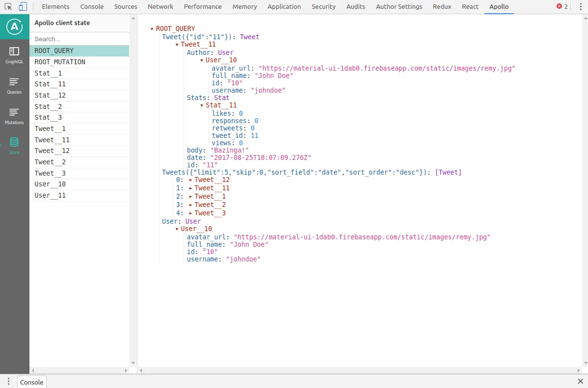Activate the inspect element picker icon
588x388 pixels.
[x=8, y=7]
